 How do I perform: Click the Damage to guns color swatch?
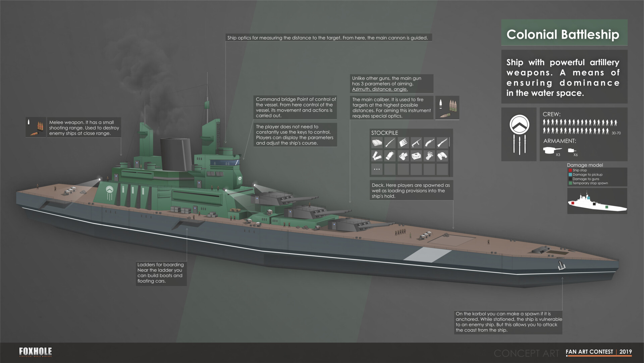tap(570, 179)
